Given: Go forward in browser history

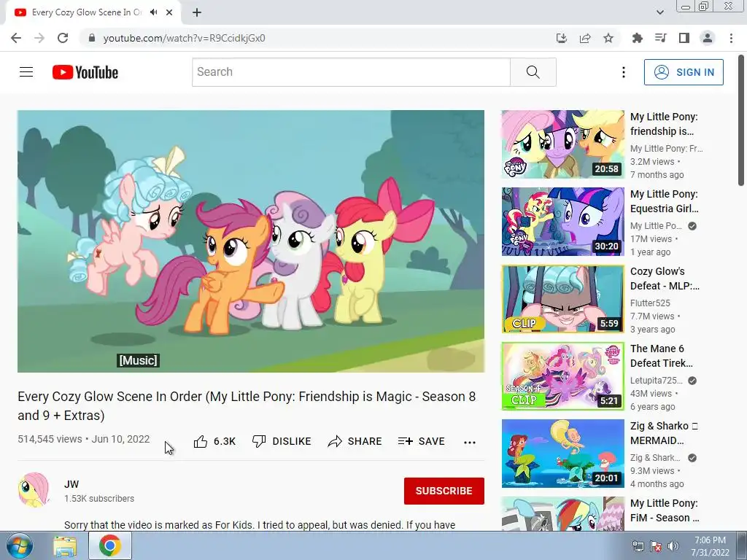Looking at the screenshot, I should pyautogui.click(x=39, y=38).
